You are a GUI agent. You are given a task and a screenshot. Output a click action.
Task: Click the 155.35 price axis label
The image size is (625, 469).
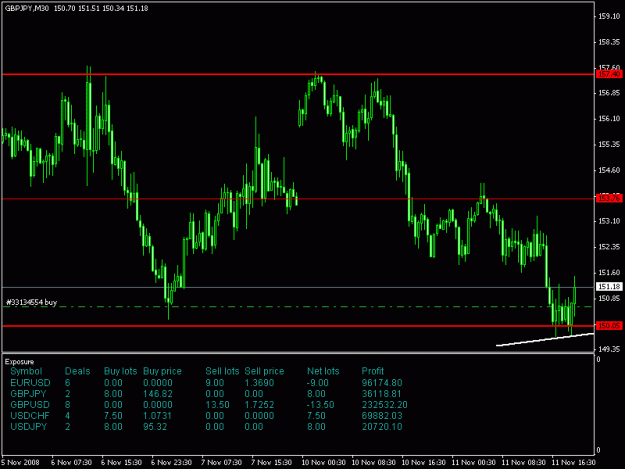pyautogui.click(x=609, y=144)
